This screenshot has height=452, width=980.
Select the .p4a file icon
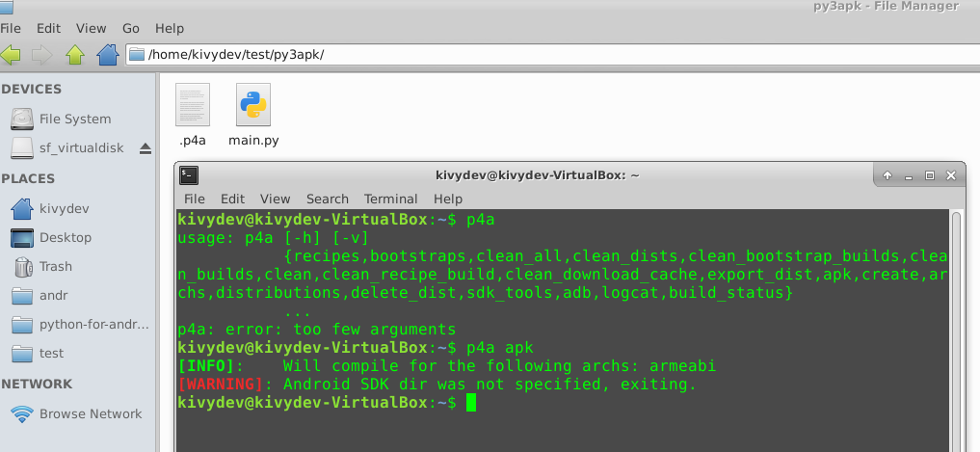(x=193, y=104)
